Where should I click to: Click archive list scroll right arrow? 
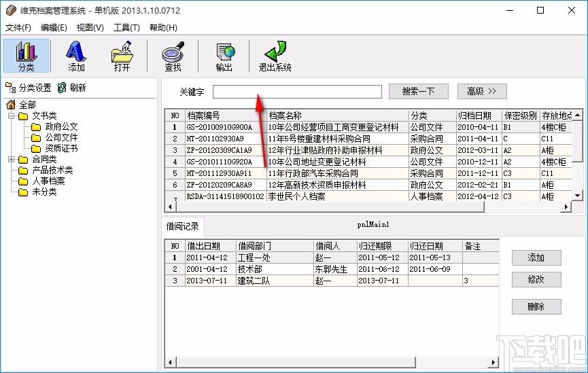566,207
